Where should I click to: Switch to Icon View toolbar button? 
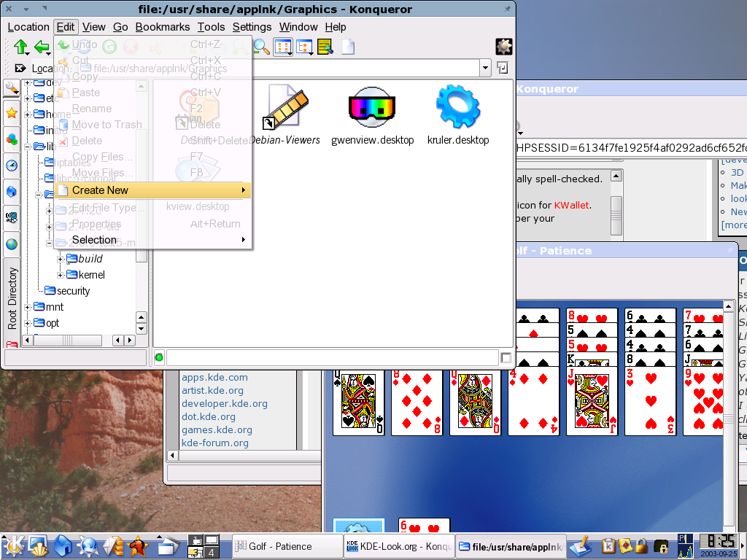pos(283,47)
